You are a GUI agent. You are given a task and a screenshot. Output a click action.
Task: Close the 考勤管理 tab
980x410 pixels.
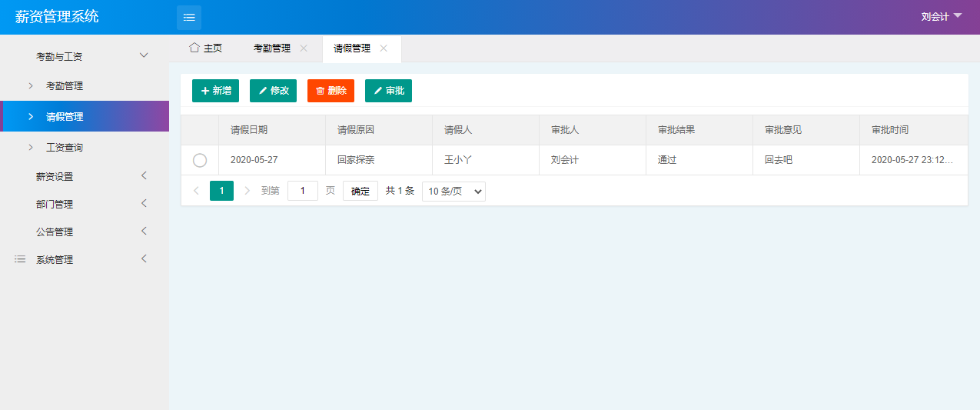pos(304,48)
